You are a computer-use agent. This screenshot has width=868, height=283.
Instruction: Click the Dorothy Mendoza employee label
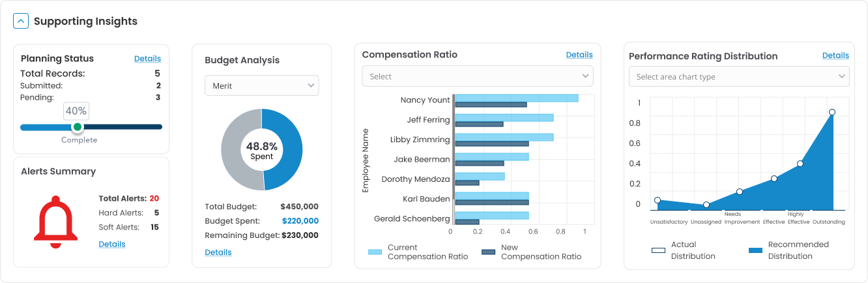point(416,179)
